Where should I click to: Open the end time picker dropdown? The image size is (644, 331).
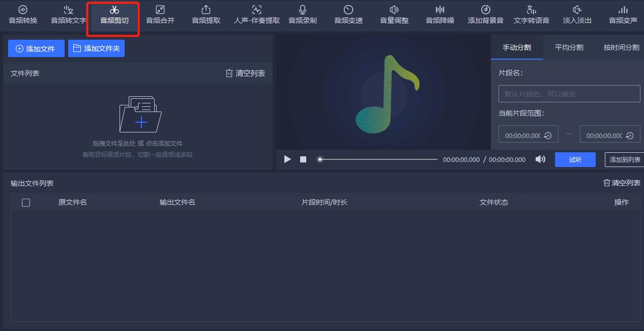tap(630, 134)
